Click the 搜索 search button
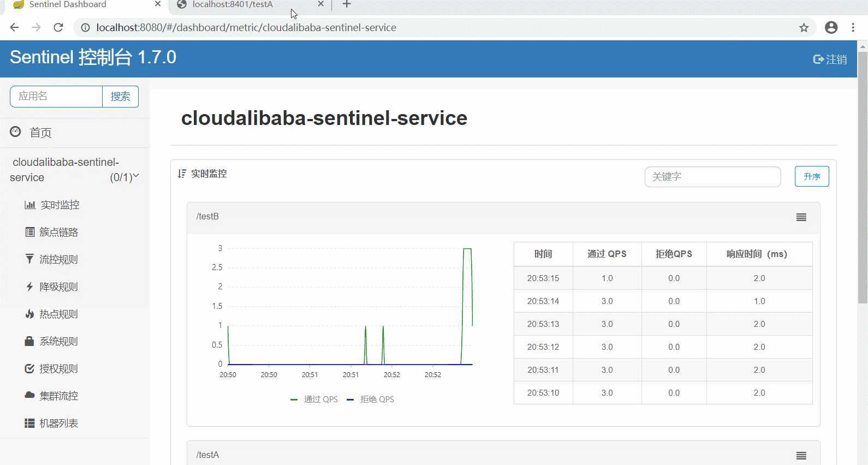The image size is (868, 465). [120, 97]
